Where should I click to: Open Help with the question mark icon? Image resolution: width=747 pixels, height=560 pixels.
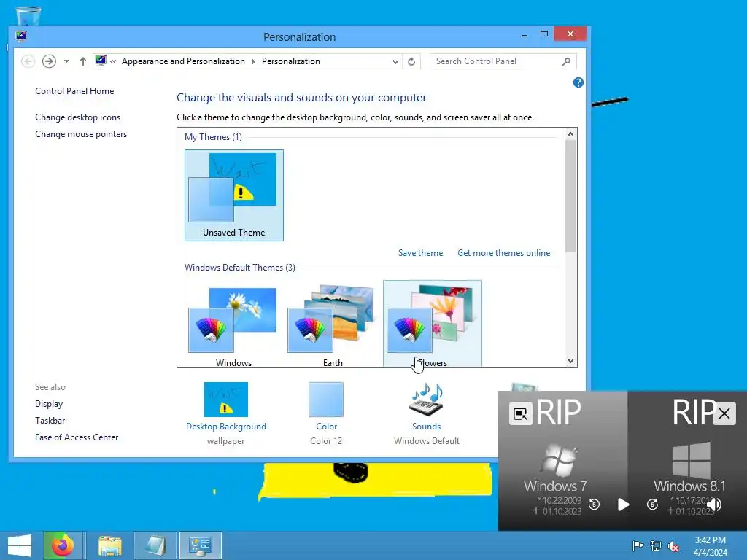[x=578, y=82]
